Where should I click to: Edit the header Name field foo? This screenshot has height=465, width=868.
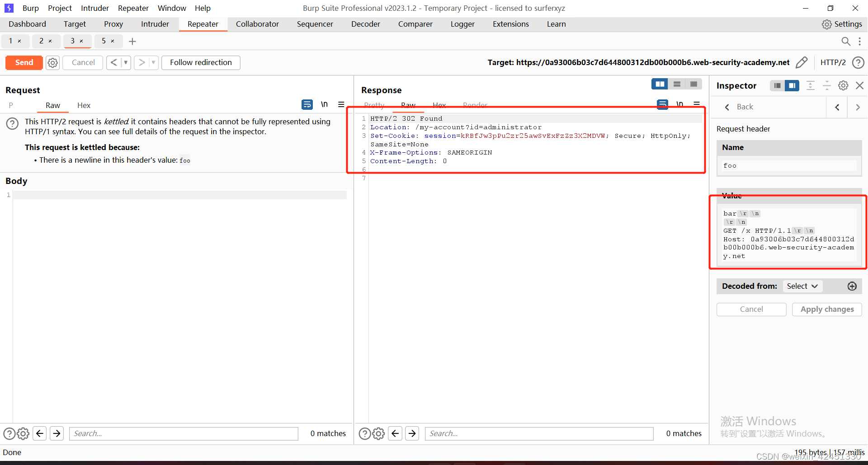789,166
